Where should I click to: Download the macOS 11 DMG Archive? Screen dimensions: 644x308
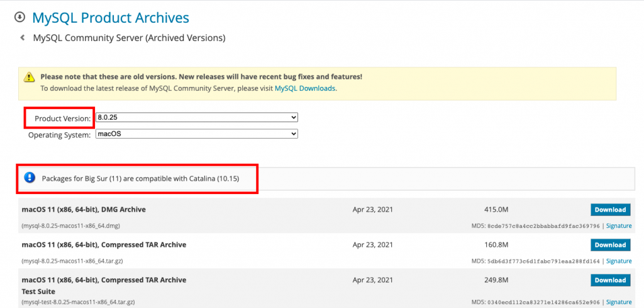(610, 210)
